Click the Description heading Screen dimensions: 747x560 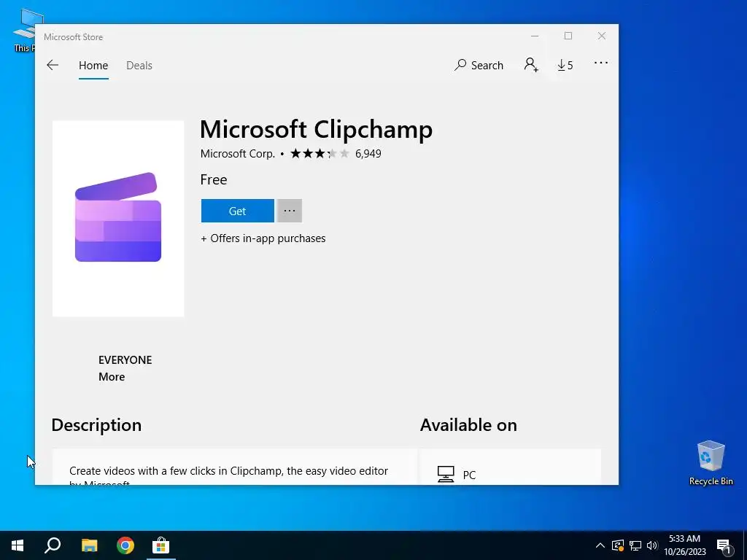coord(96,425)
